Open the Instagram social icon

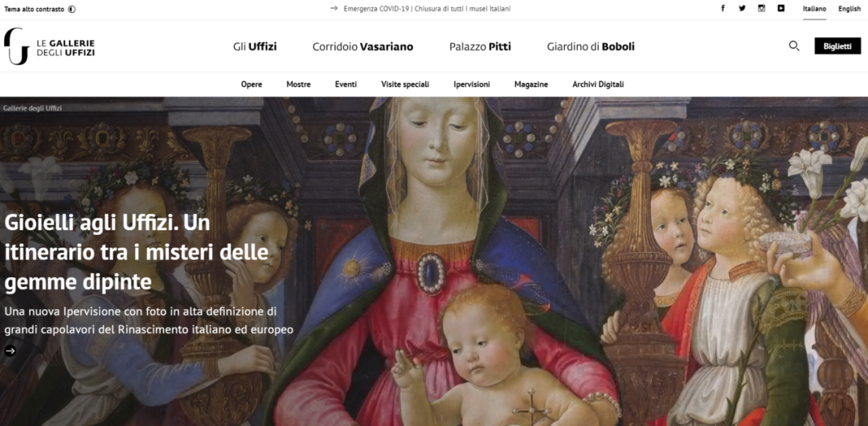coord(761,8)
